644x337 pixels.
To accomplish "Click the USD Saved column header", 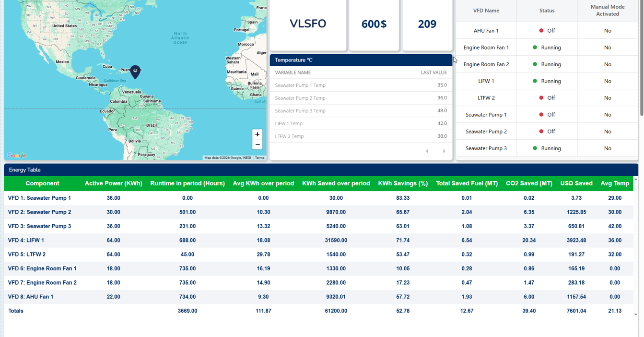I will point(576,183).
